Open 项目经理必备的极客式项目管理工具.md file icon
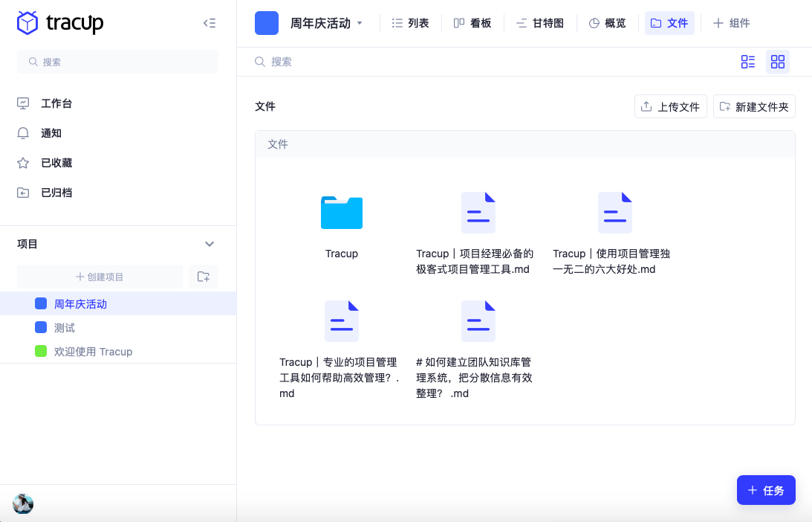This screenshot has width=812, height=522. [478, 213]
